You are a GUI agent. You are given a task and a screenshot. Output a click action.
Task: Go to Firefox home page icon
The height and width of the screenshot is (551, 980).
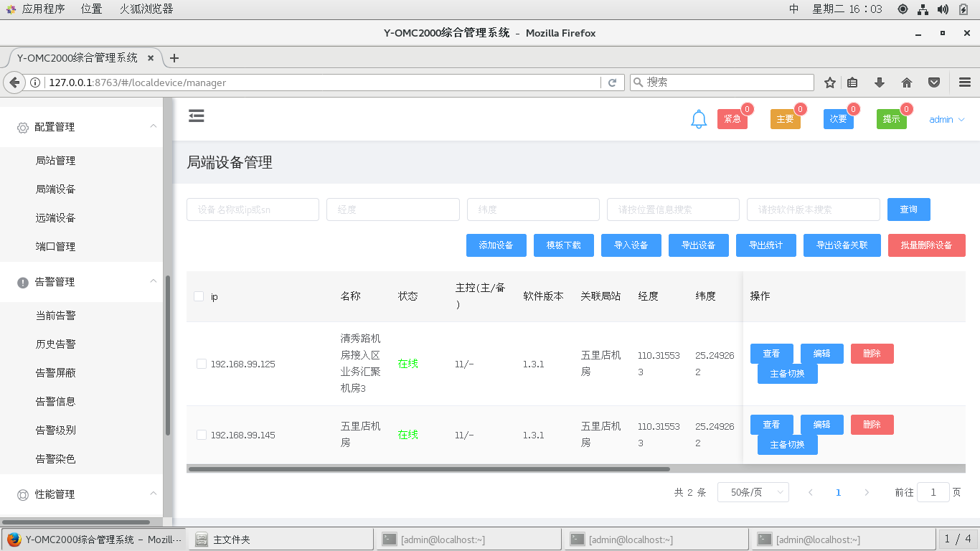pyautogui.click(x=907, y=83)
